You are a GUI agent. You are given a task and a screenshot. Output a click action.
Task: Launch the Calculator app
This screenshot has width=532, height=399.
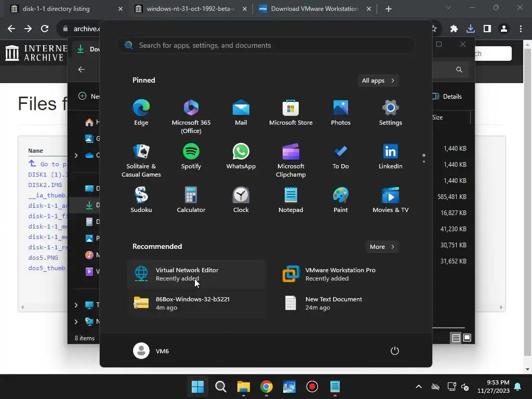191,200
